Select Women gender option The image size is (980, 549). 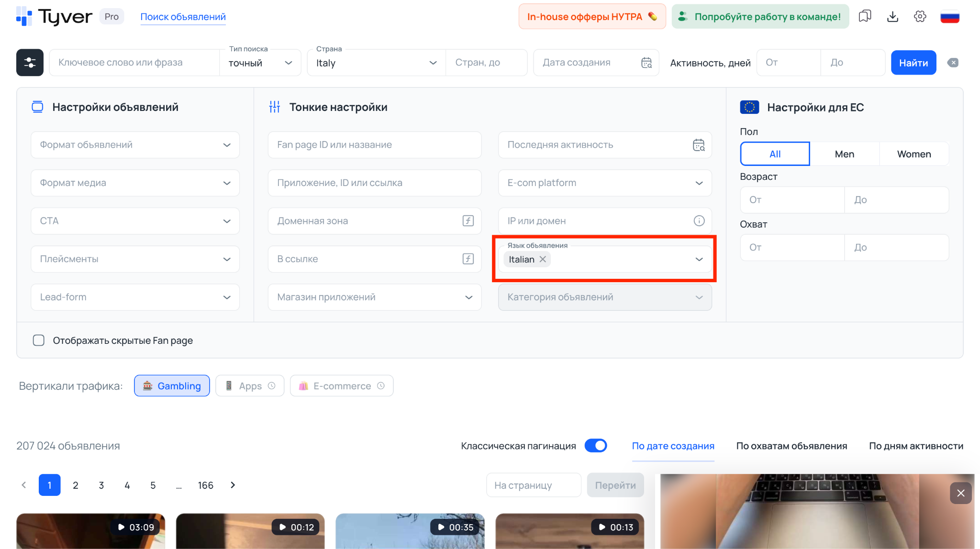[913, 154]
